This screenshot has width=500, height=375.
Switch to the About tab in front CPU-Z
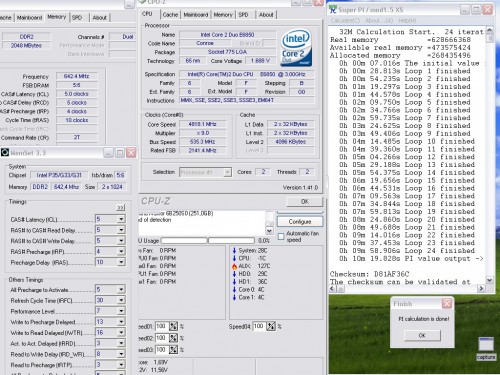point(266,15)
